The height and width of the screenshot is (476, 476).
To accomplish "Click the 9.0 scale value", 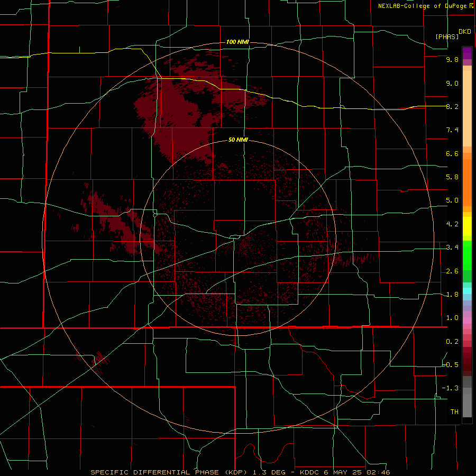I will (x=452, y=83).
